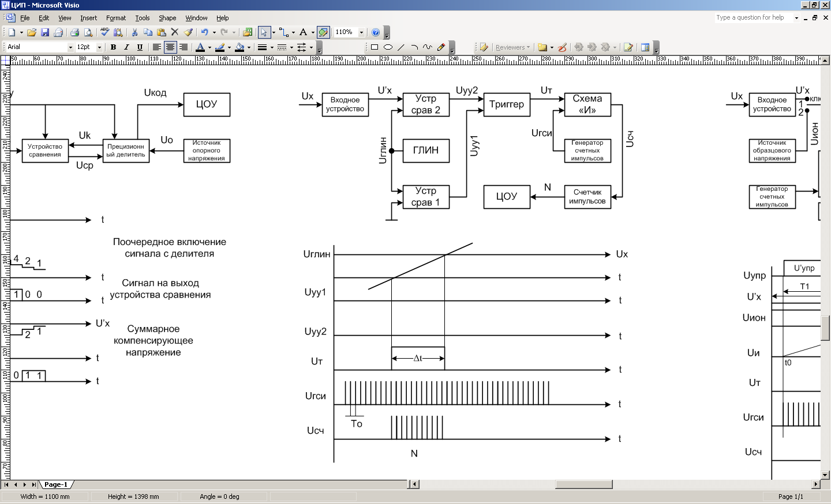
Task: Select the Text tool (letter A)
Action: click(x=303, y=32)
